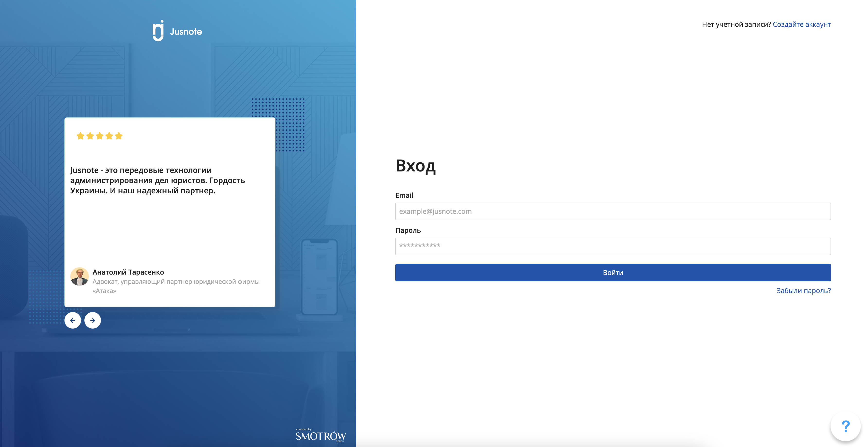Click the Email field label
The image size is (868, 447).
pos(404,195)
